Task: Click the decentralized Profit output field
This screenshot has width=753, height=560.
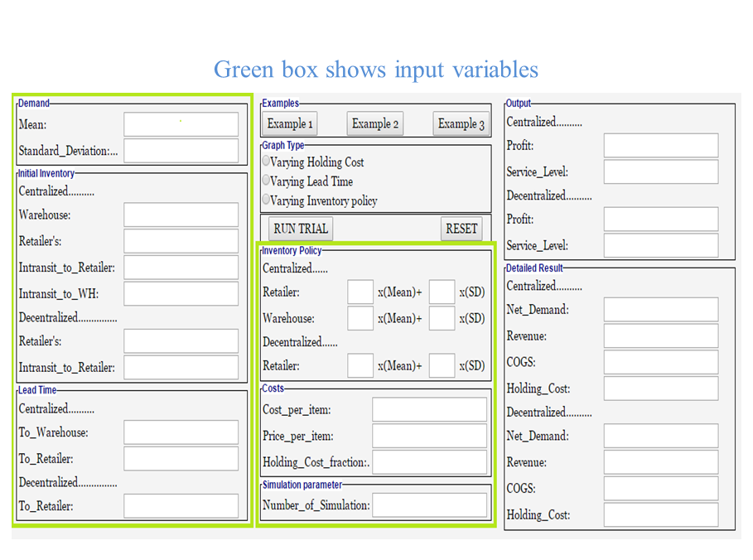Action: [661, 219]
